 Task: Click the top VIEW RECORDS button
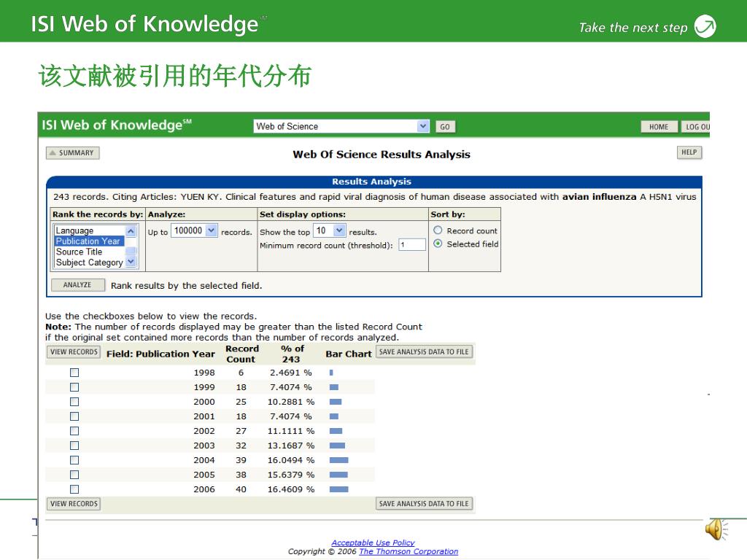(74, 352)
